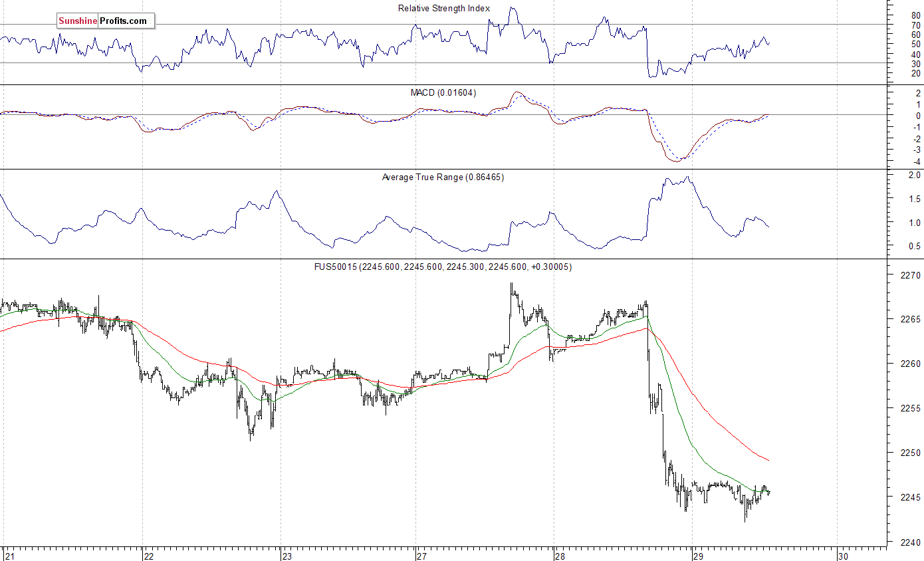Click the 2240 price axis label

911,542
